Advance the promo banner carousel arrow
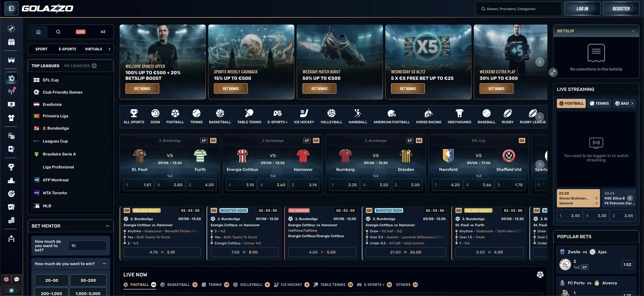 tap(540, 62)
